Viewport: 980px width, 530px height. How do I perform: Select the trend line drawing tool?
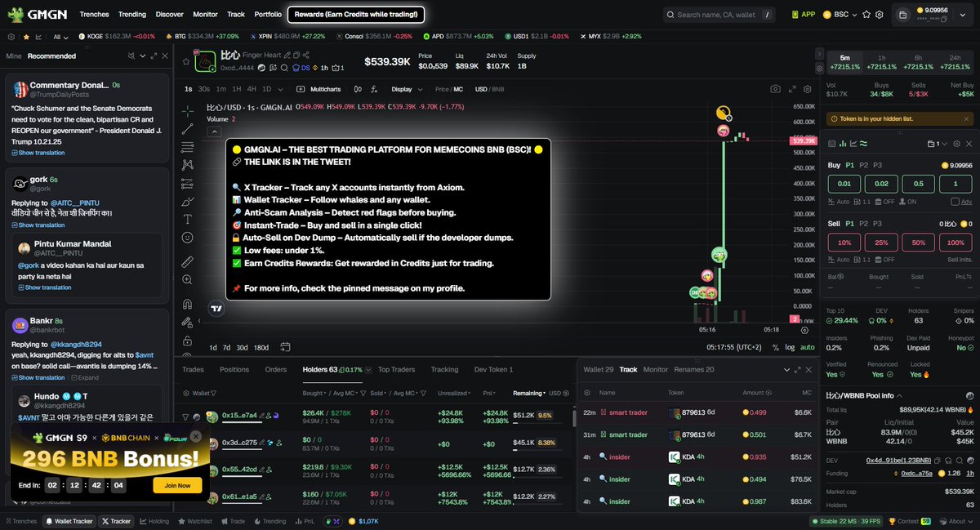click(x=188, y=128)
